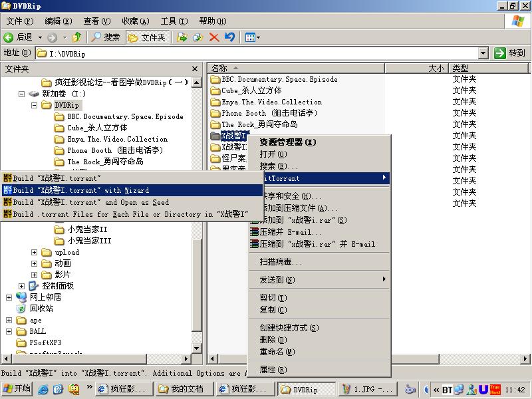532x399 pixels.
Task: Click the folder tree horizontal scrollbar right arrow
Action: [186, 358]
